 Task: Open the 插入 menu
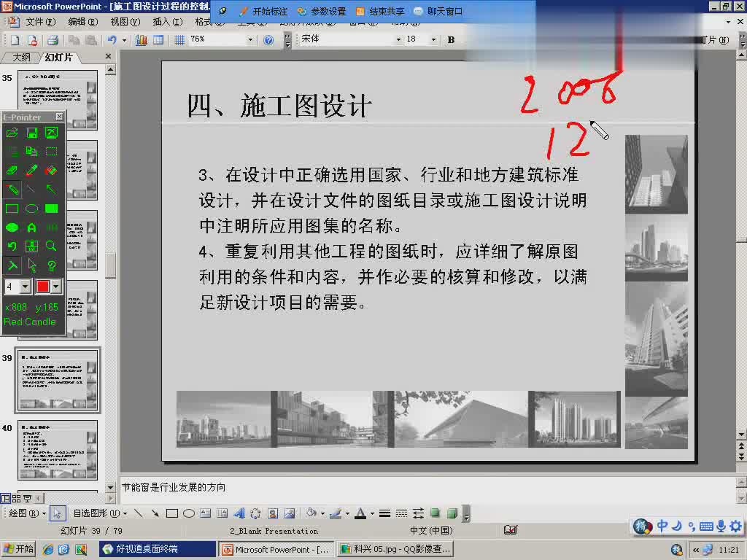(167, 21)
